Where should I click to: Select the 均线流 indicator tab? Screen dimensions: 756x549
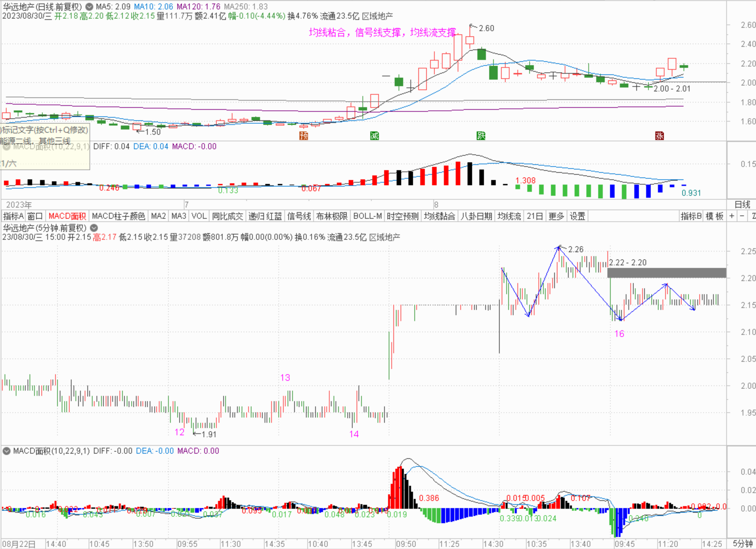pyautogui.click(x=509, y=216)
